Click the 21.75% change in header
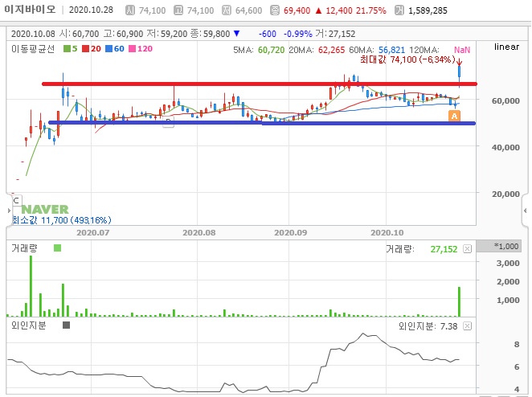Image resolution: width=532 pixels, height=397 pixels. click(x=370, y=10)
